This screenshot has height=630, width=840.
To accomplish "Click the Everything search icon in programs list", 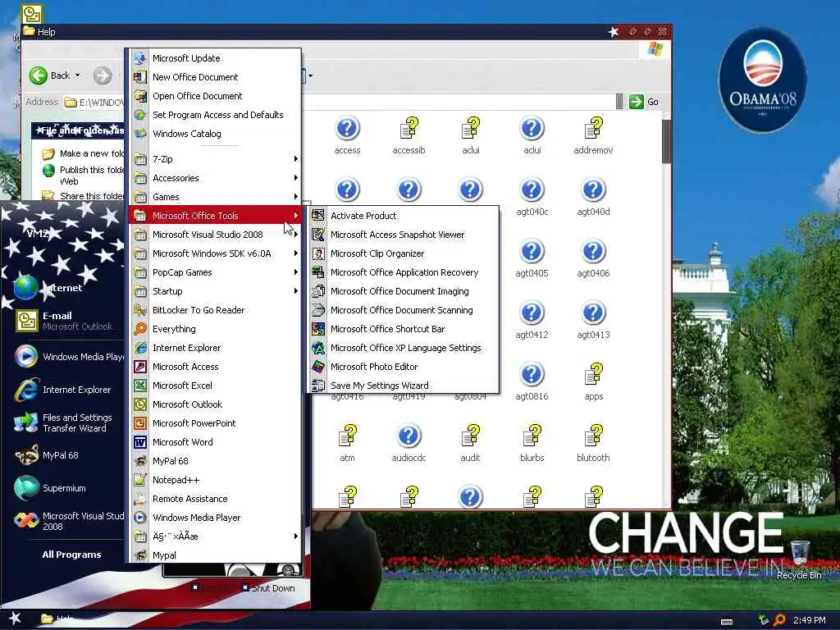I will [140, 328].
